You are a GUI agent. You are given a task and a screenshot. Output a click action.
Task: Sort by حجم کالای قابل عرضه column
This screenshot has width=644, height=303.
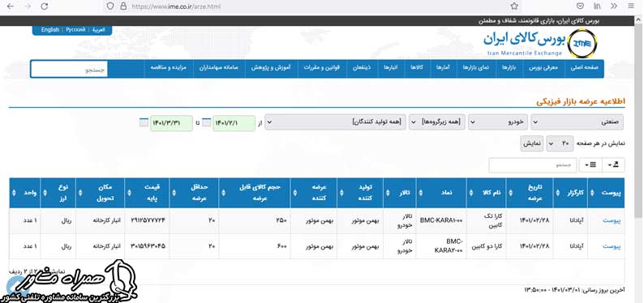pyautogui.click(x=255, y=193)
